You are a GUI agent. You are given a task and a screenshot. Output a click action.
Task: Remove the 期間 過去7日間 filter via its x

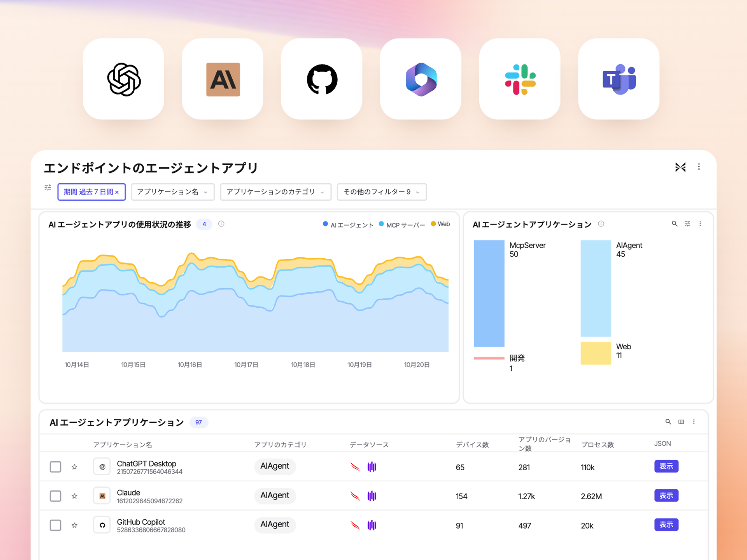click(x=117, y=192)
